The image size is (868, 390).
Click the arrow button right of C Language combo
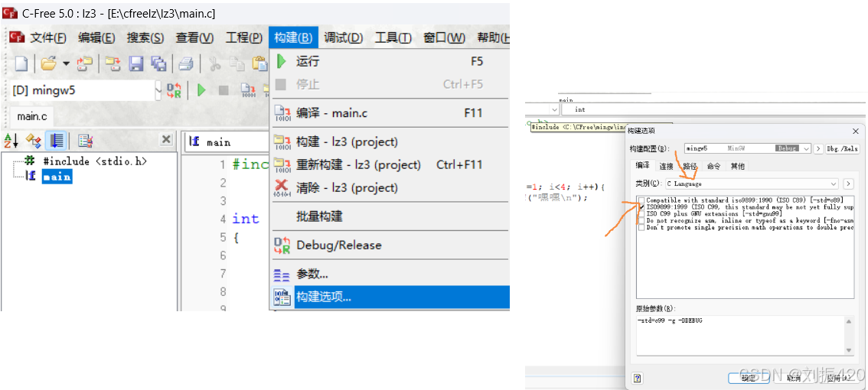pos(848,184)
